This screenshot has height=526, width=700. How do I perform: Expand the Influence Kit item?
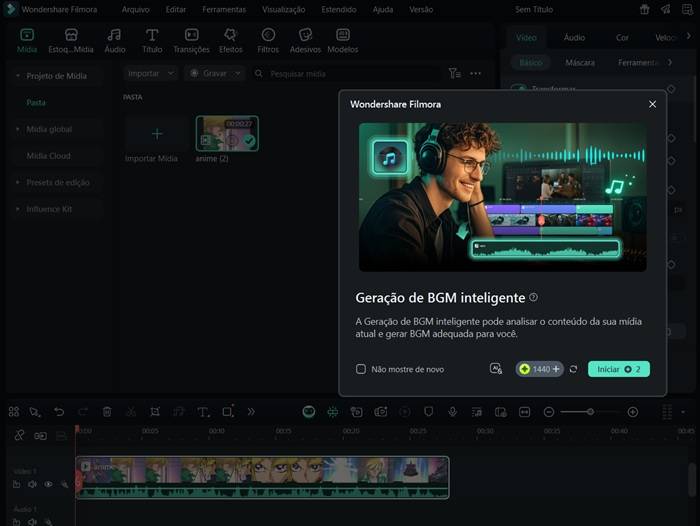pos(18,209)
